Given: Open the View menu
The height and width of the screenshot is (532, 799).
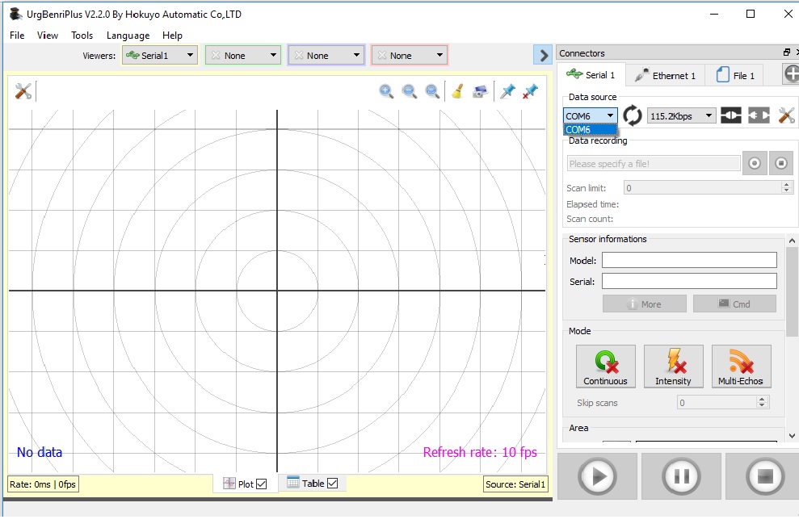Looking at the screenshot, I should tap(48, 36).
